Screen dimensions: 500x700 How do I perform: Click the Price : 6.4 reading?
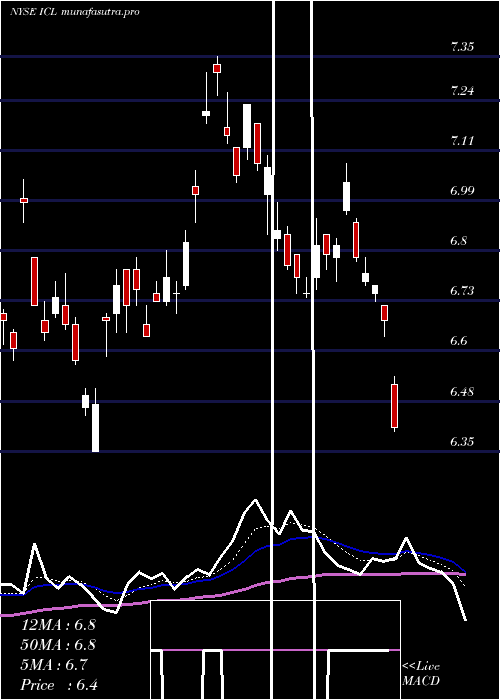pyautogui.click(x=59, y=685)
